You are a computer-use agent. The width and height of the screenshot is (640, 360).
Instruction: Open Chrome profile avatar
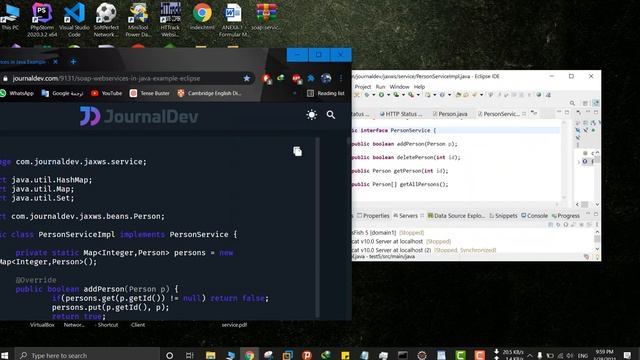pyautogui.click(x=326, y=78)
